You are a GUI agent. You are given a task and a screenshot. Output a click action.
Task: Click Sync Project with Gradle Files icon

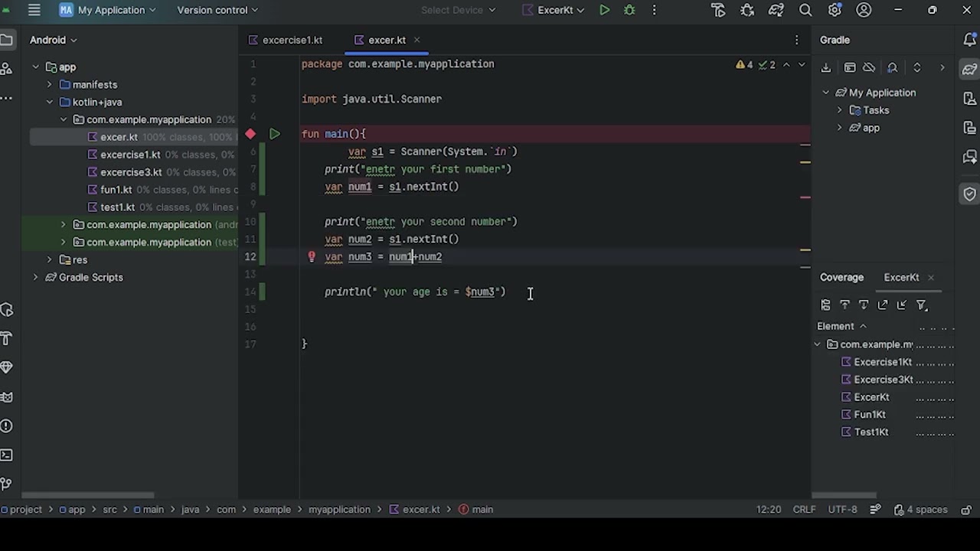click(x=776, y=10)
